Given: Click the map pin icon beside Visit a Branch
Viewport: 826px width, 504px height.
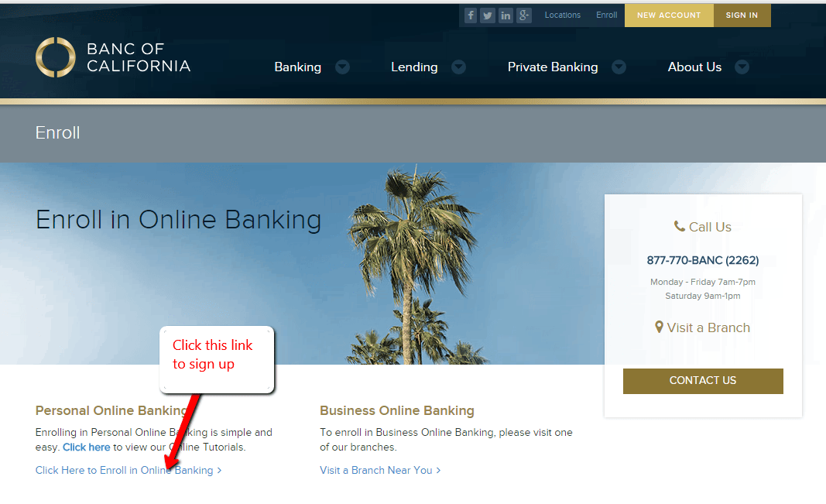Looking at the screenshot, I should pyautogui.click(x=659, y=327).
